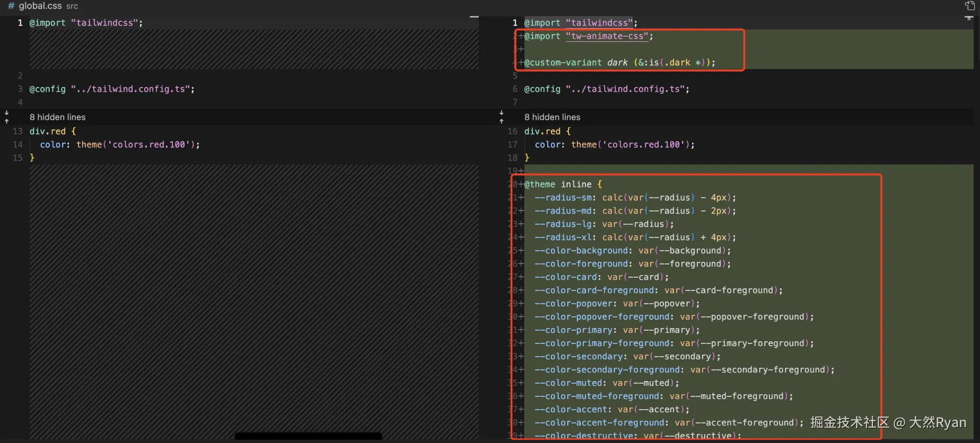Click the --color-muted: var(--muted) line
The width and height of the screenshot is (980, 443).
[x=607, y=383]
